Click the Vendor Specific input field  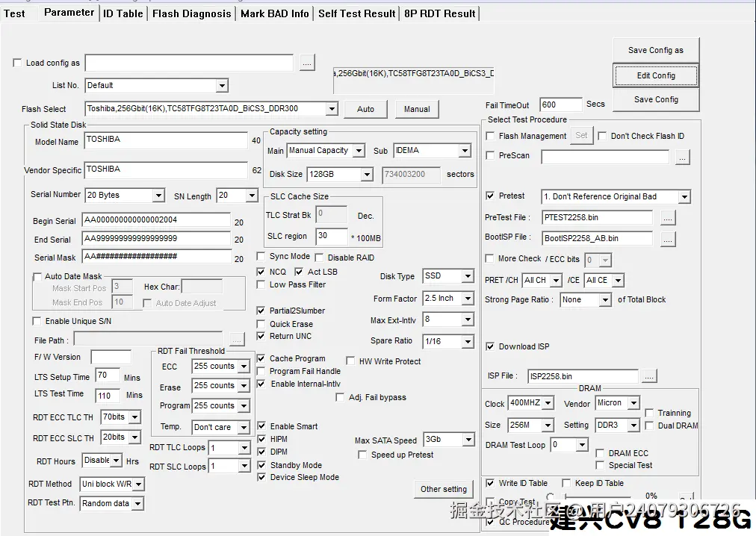tap(166, 170)
